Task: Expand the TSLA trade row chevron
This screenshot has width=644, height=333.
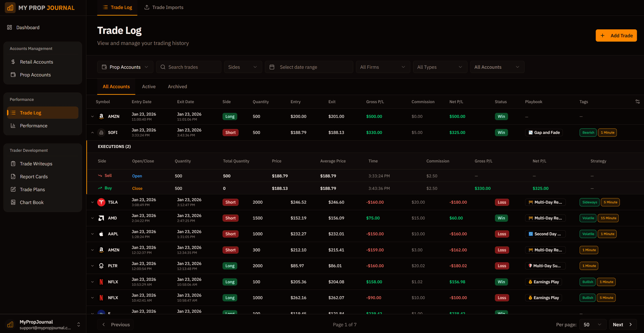Action: 92,202
